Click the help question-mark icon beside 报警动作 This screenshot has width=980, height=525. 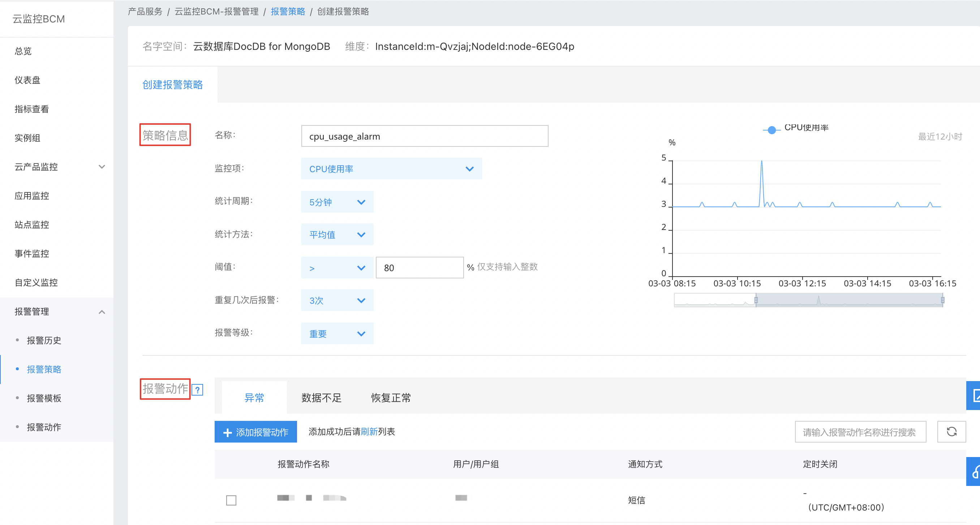click(x=197, y=389)
